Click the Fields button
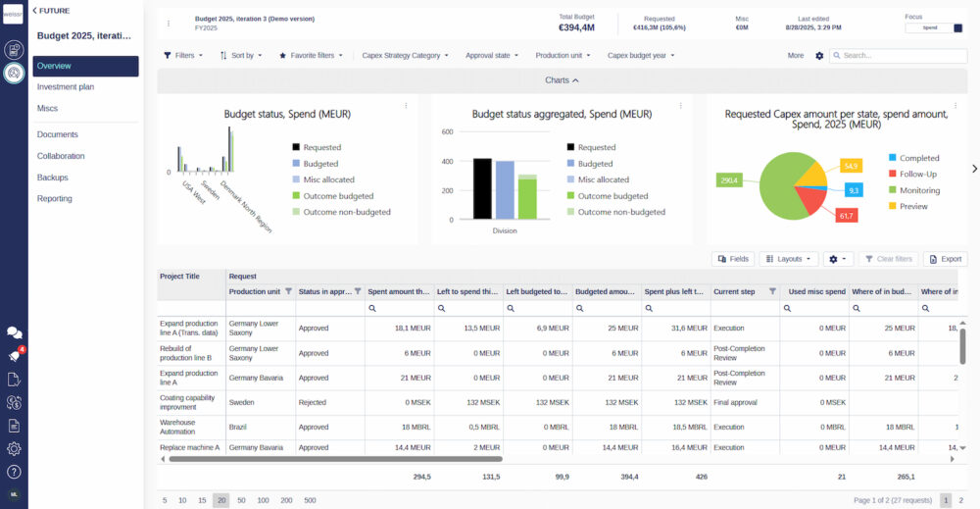This screenshot has width=980, height=509. click(733, 259)
